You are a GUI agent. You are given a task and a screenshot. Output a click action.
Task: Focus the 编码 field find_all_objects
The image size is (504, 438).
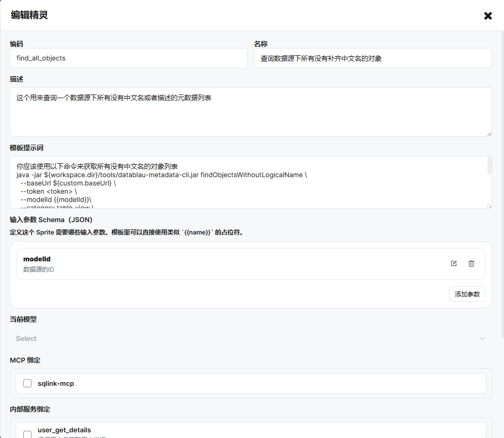coord(129,58)
